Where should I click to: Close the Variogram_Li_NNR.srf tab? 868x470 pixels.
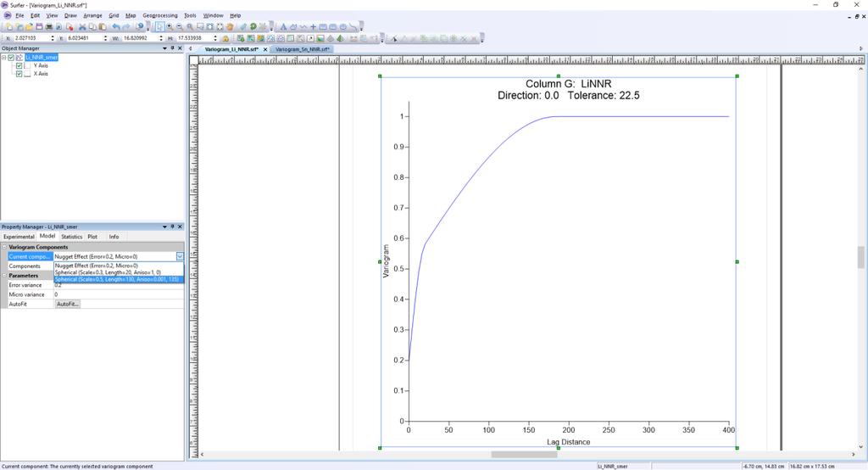pos(265,49)
